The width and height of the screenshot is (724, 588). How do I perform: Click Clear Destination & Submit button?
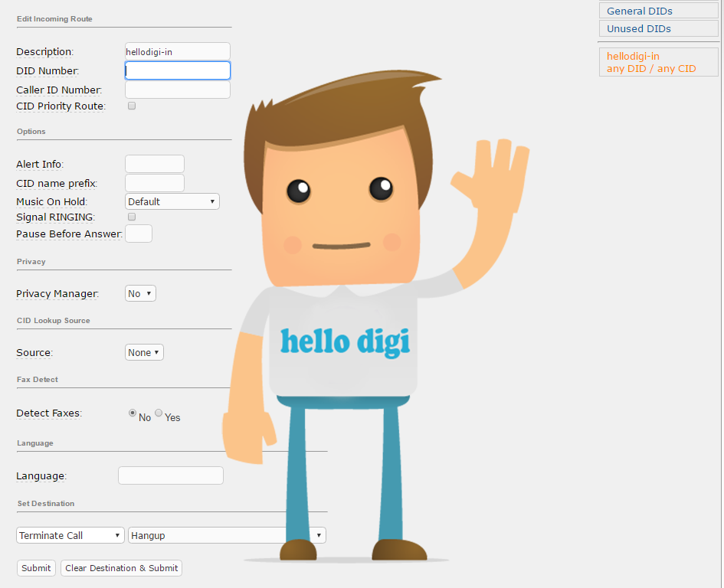[122, 568]
